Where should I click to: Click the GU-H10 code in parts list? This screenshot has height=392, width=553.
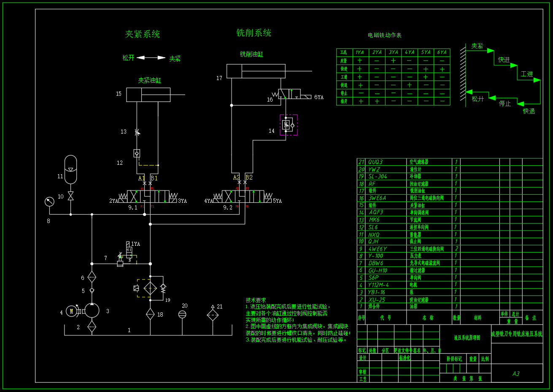pos(378,271)
